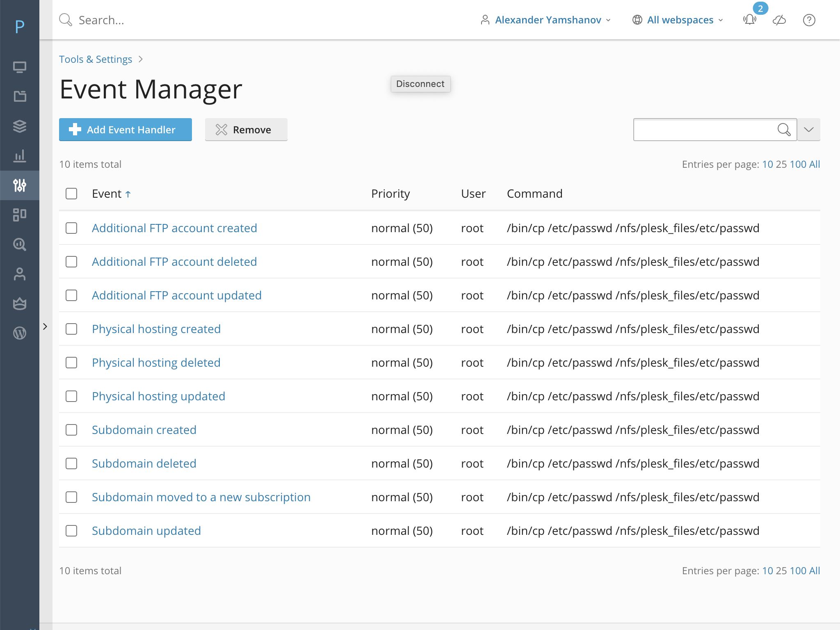The image size is (840, 630).
Task: Open the Alexander Yamshanov account menu
Action: point(548,20)
